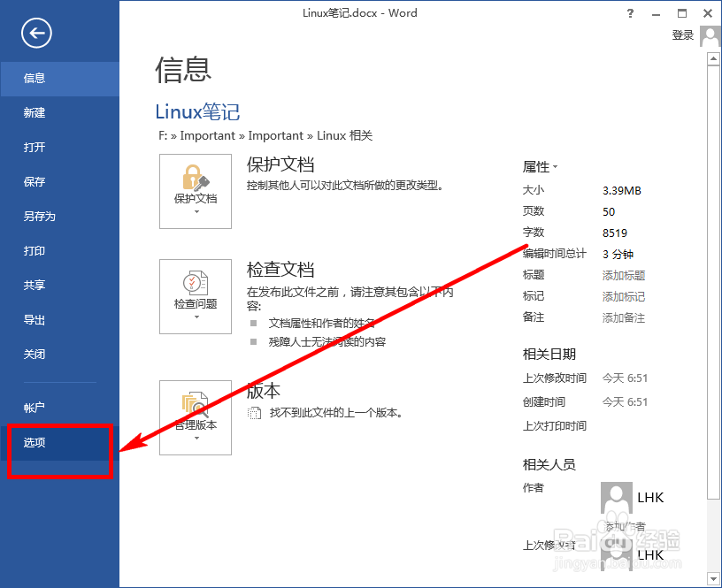Click the 保护文档 section heading
722x588 pixels.
pos(280,164)
